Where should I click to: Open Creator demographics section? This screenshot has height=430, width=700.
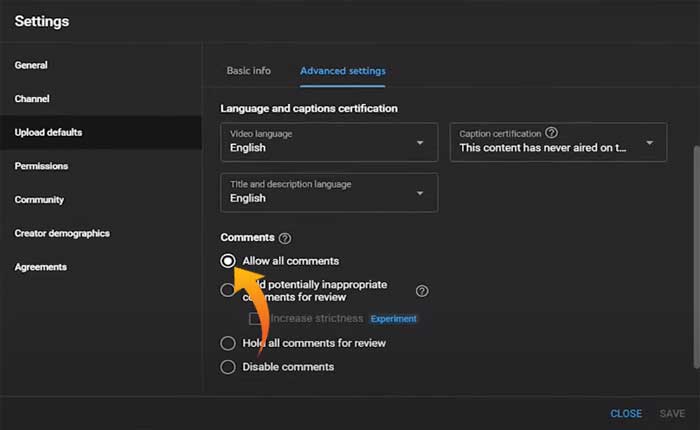coord(62,233)
